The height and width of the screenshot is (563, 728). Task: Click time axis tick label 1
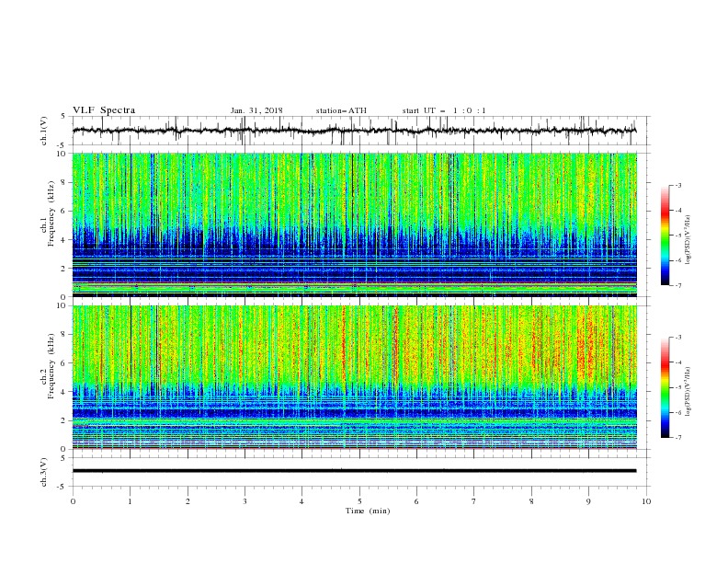[130, 501]
